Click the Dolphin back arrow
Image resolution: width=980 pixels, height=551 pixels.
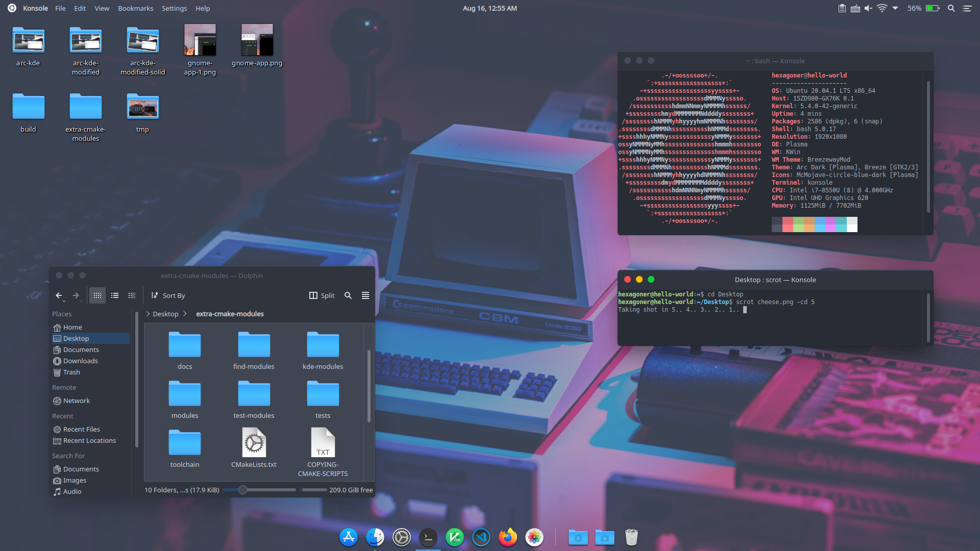tap(59, 295)
